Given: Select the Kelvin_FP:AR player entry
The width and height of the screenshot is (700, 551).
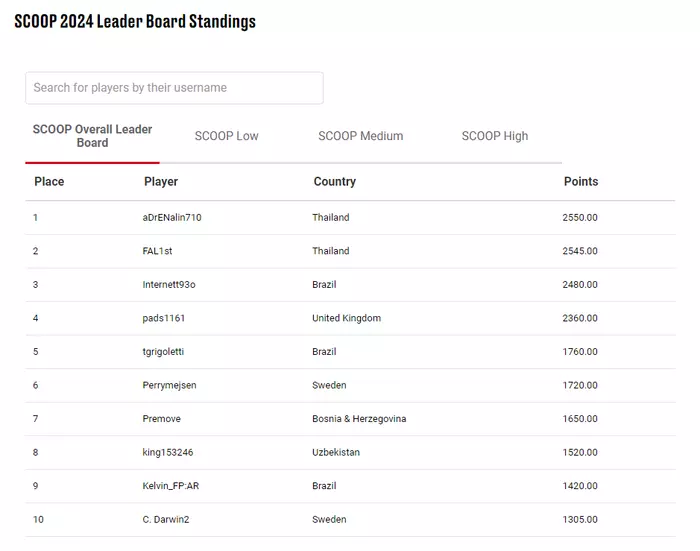Looking at the screenshot, I should coord(171,486).
